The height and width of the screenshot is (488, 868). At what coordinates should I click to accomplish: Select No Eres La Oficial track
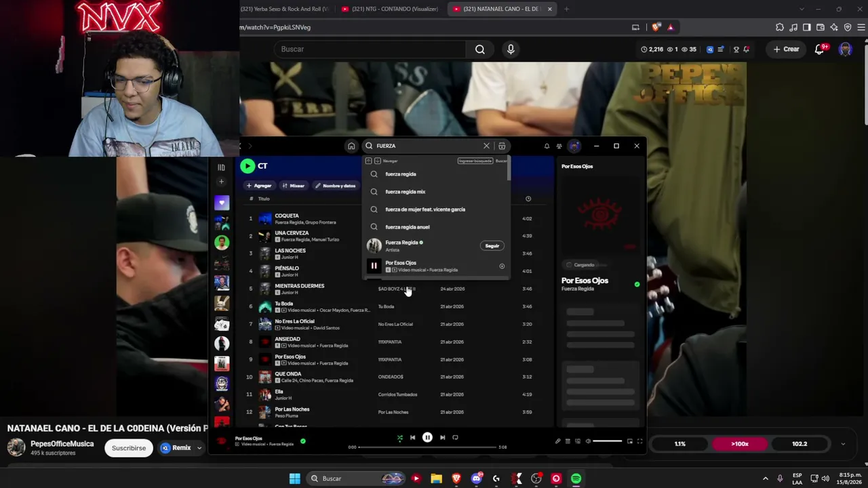(x=393, y=324)
